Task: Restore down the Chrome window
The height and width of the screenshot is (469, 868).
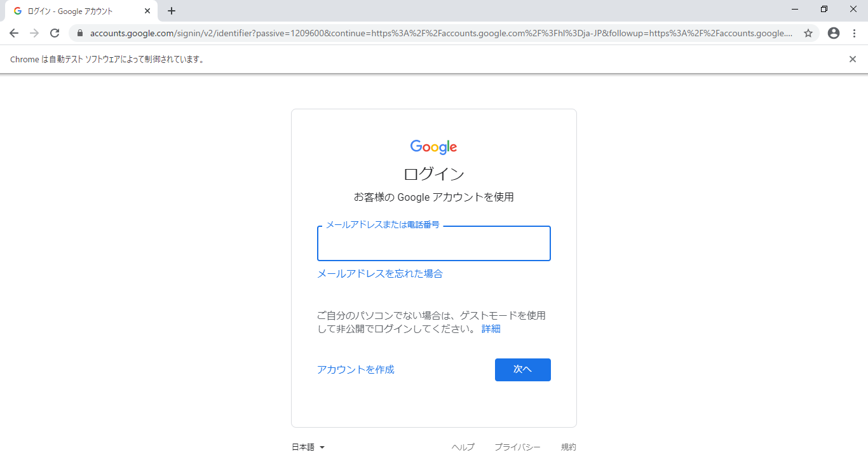Action: coord(824,9)
